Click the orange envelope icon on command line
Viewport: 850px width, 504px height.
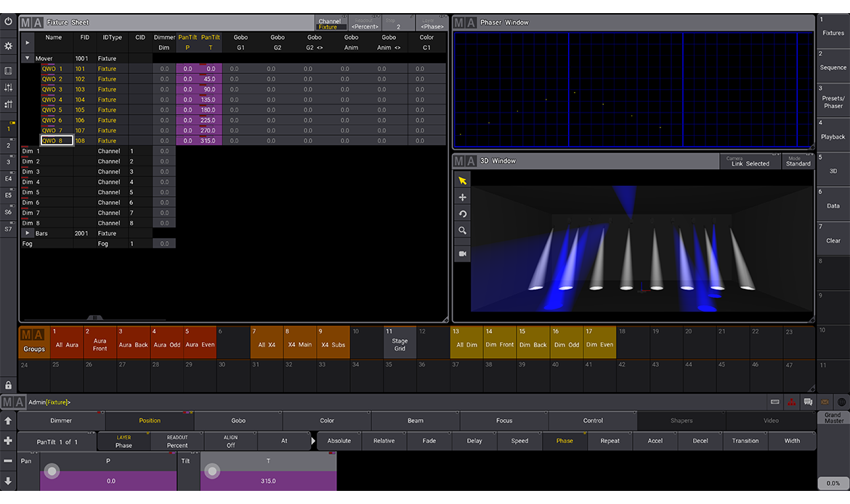(x=825, y=402)
